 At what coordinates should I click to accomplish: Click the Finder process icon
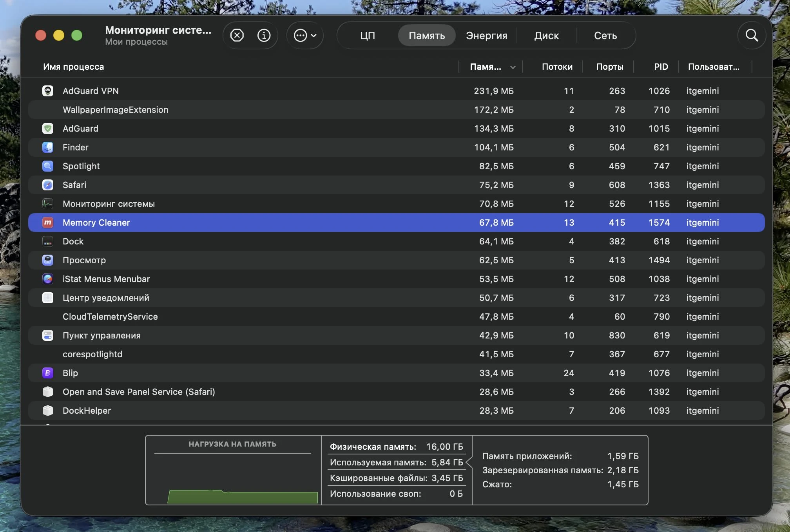click(x=48, y=147)
